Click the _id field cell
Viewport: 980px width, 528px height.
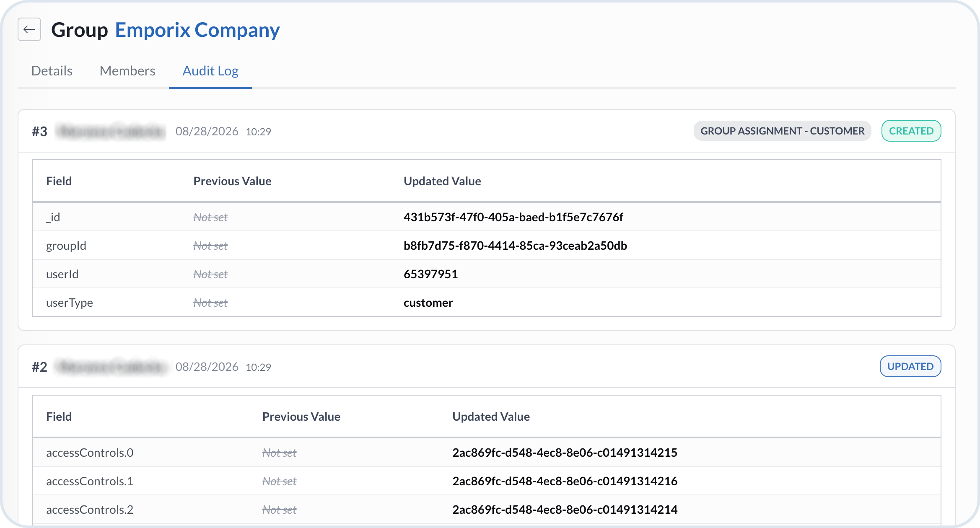pos(53,217)
